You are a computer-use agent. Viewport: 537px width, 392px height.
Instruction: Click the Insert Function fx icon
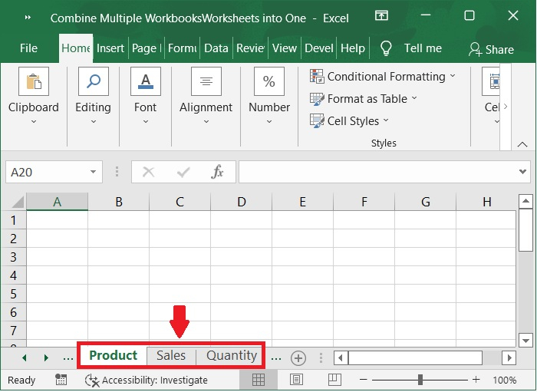pyautogui.click(x=217, y=172)
